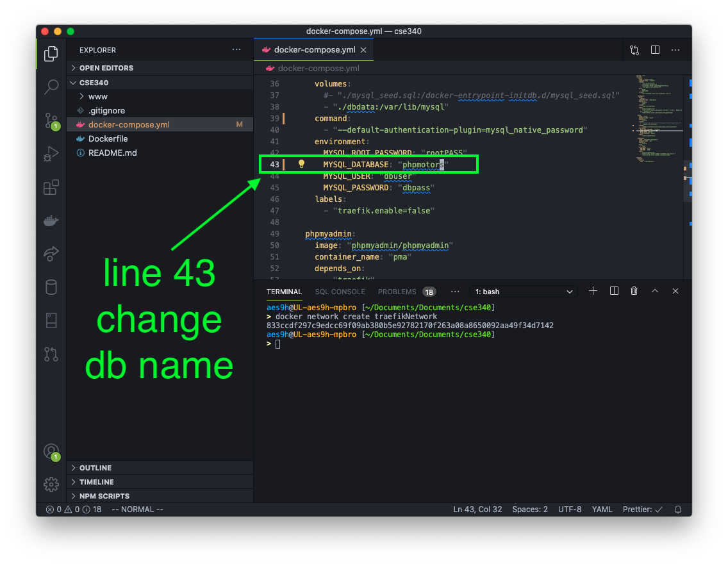The height and width of the screenshot is (564, 728).
Task: Open .gitignore in the explorer
Action: tap(160, 110)
